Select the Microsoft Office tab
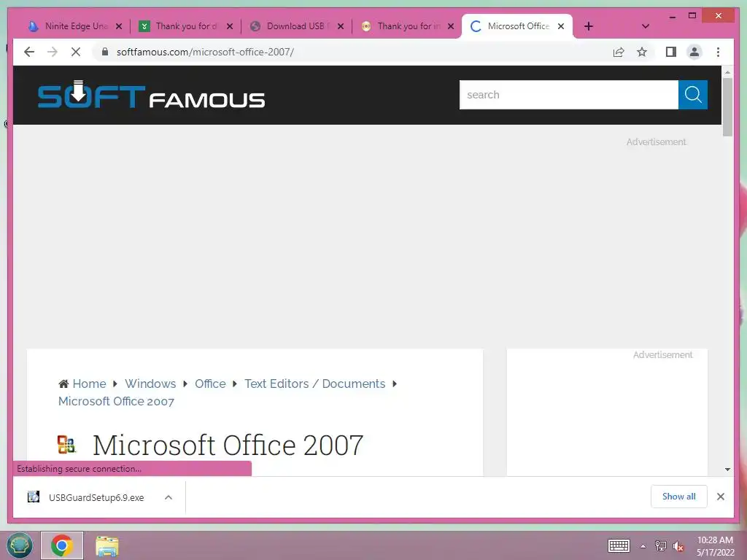 (x=517, y=26)
